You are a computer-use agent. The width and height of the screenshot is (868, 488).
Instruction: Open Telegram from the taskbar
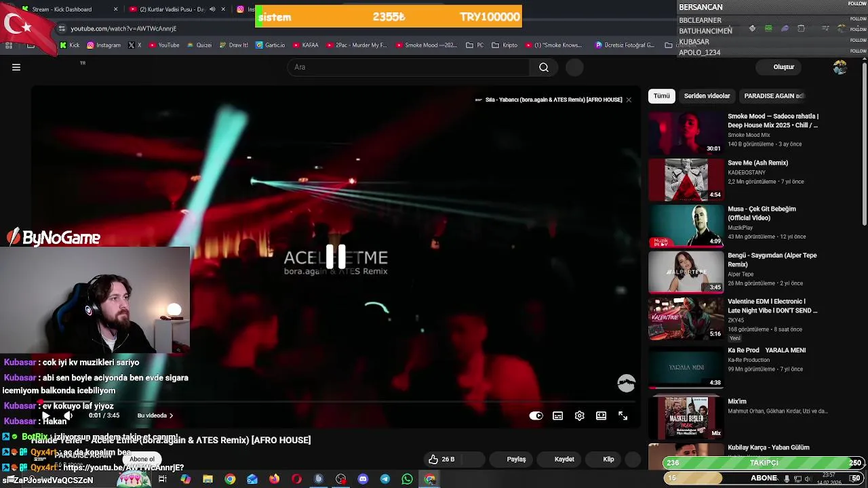pos(384,479)
